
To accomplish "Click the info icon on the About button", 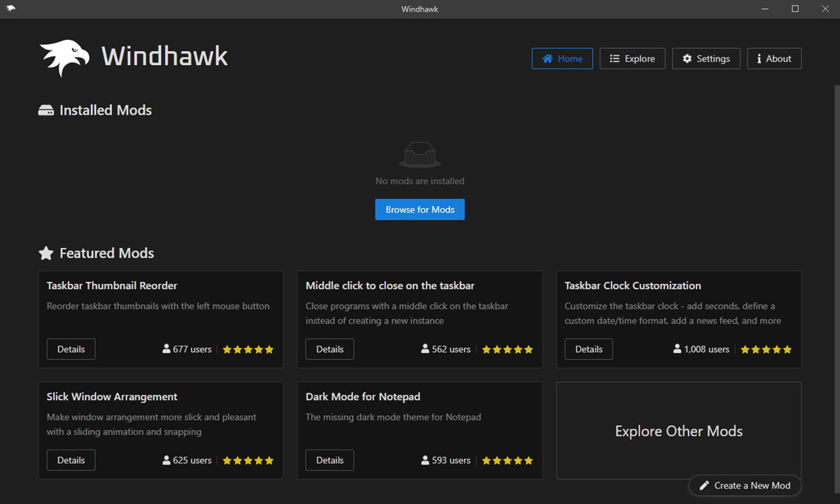I will pyautogui.click(x=760, y=58).
